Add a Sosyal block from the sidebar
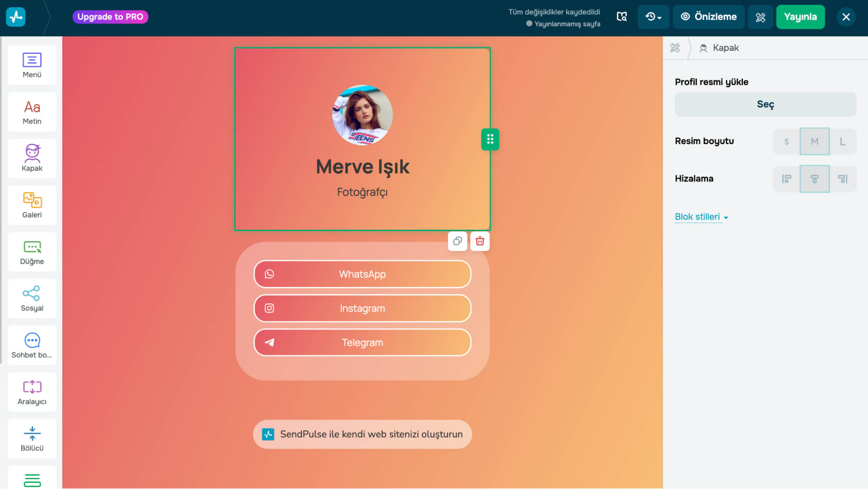The height and width of the screenshot is (489, 868). 31,298
